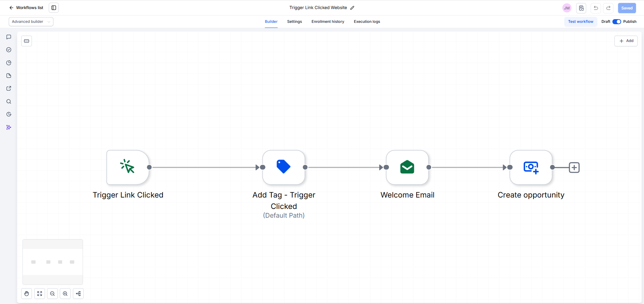Select the Create opportunity node

(x=531, y=167)
